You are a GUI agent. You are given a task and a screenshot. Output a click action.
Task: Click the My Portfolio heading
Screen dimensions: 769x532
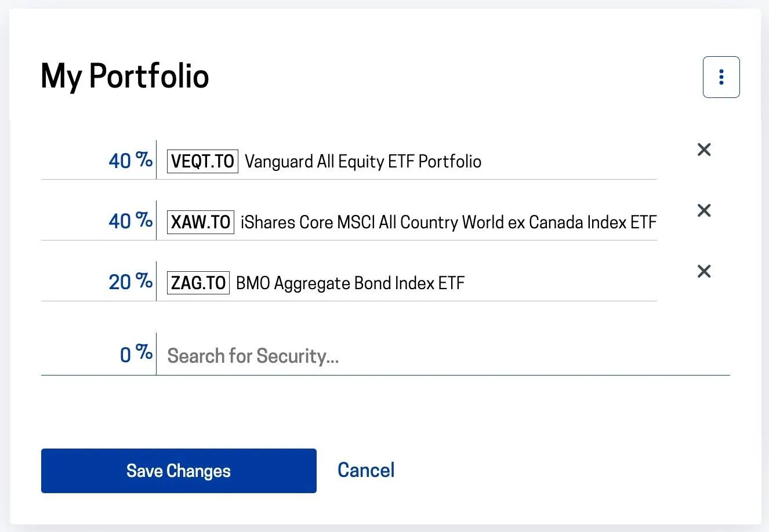tap(125, 76)
